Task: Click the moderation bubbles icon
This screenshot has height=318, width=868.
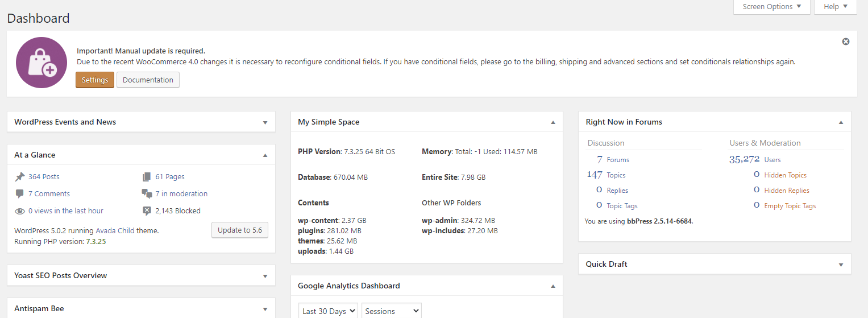Action: click(x=147, y=194)
